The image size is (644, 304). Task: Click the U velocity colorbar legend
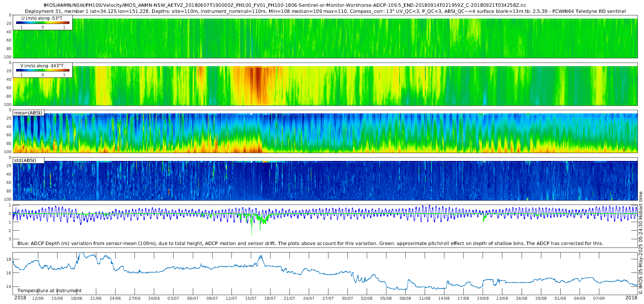(x=43, y=23)
